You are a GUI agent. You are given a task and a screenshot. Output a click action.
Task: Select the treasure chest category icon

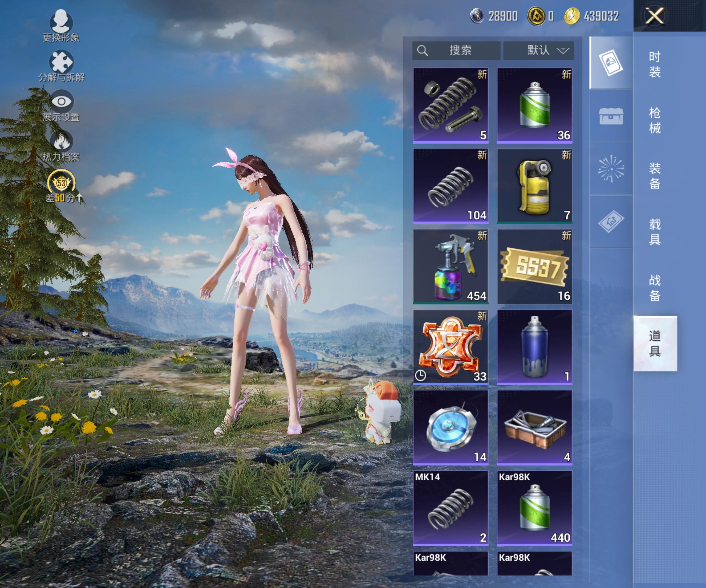[x=611, y=116]
